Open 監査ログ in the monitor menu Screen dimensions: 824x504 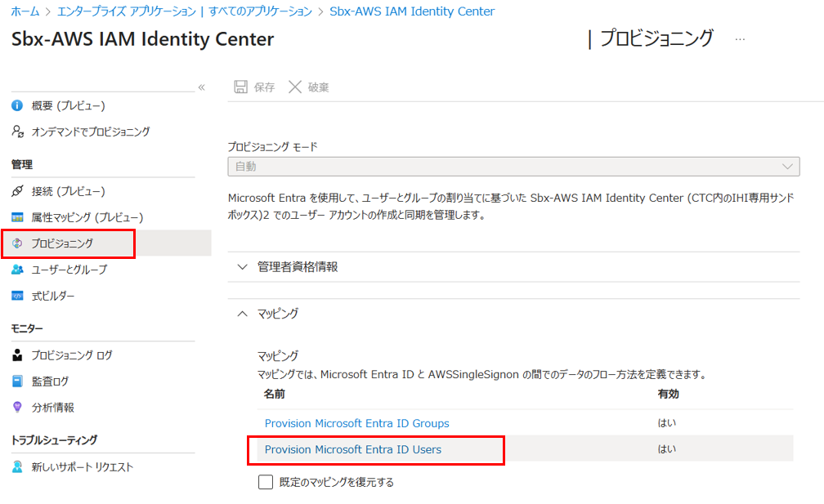pyautogui.click(x=50, y=381)
